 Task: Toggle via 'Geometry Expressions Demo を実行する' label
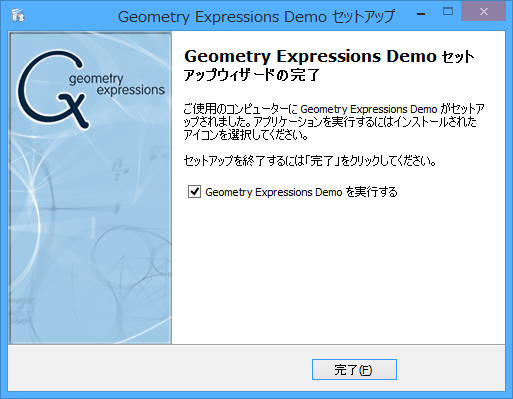pos(301,192)
